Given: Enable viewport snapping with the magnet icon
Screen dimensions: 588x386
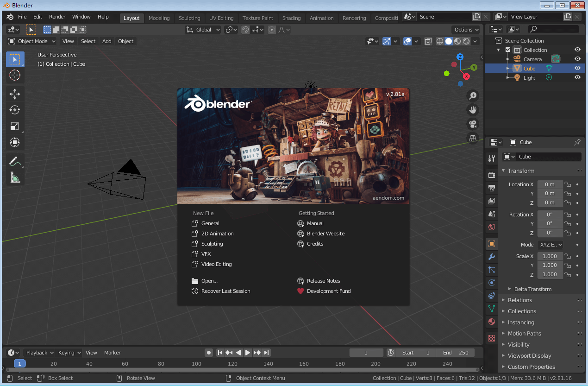Looking at the screenshot, I should (x=244, y=29).
